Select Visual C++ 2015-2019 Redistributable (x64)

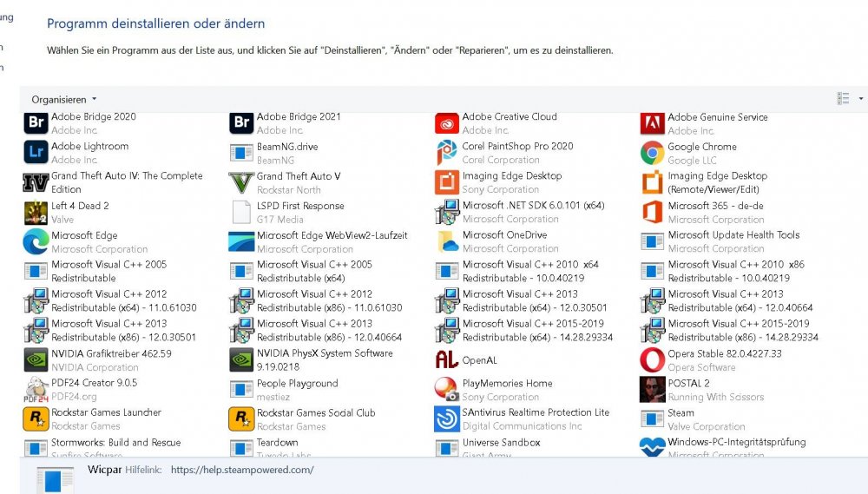point(524,331)
